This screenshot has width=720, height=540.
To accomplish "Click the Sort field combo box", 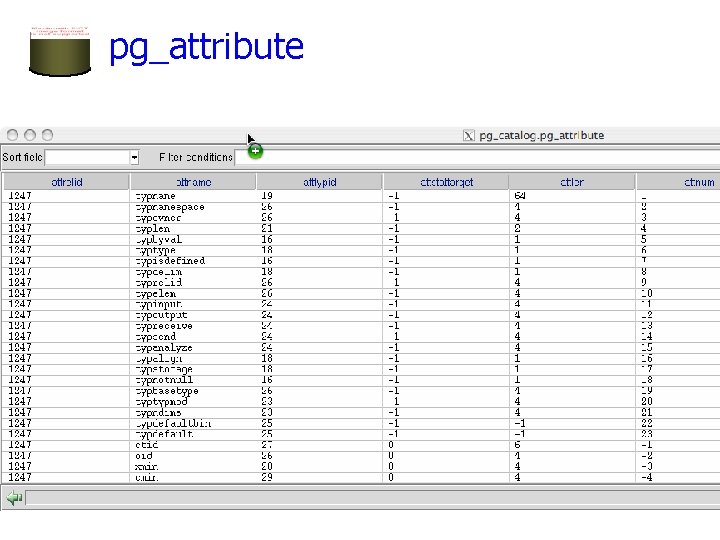I will click(92, 158).
